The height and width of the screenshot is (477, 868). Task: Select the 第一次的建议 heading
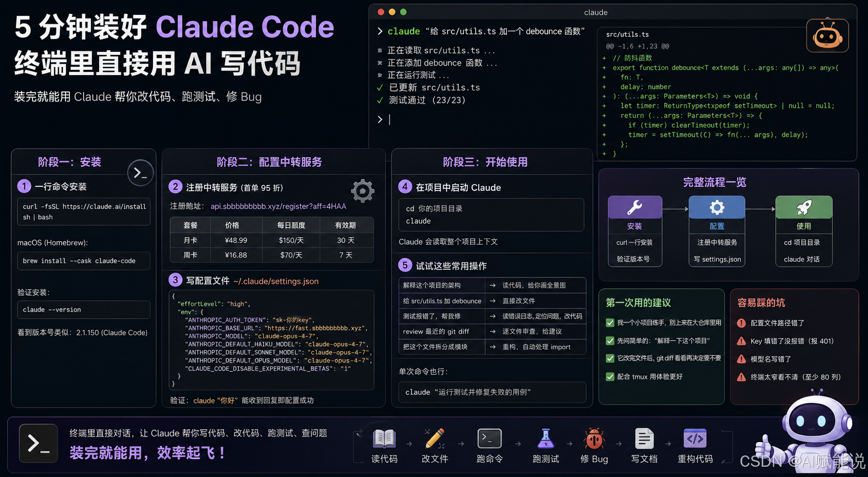tap(638, 303)
